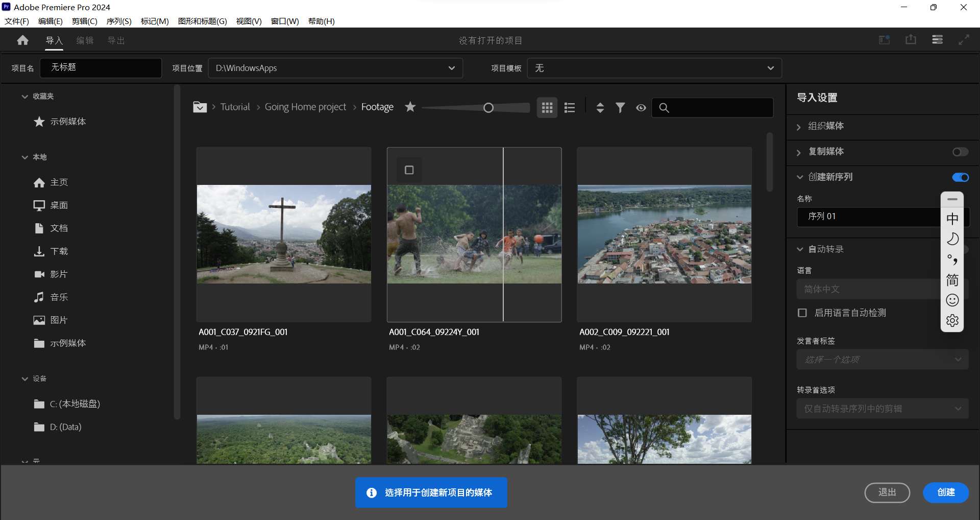Open IME emoji smiley panel

click(x=952, y=300)
